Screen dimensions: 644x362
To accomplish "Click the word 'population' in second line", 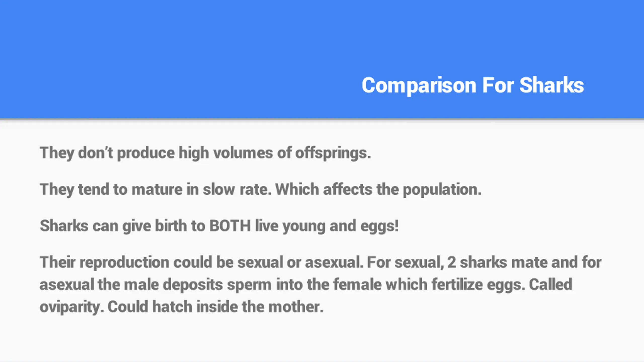I will pos(442,189).
